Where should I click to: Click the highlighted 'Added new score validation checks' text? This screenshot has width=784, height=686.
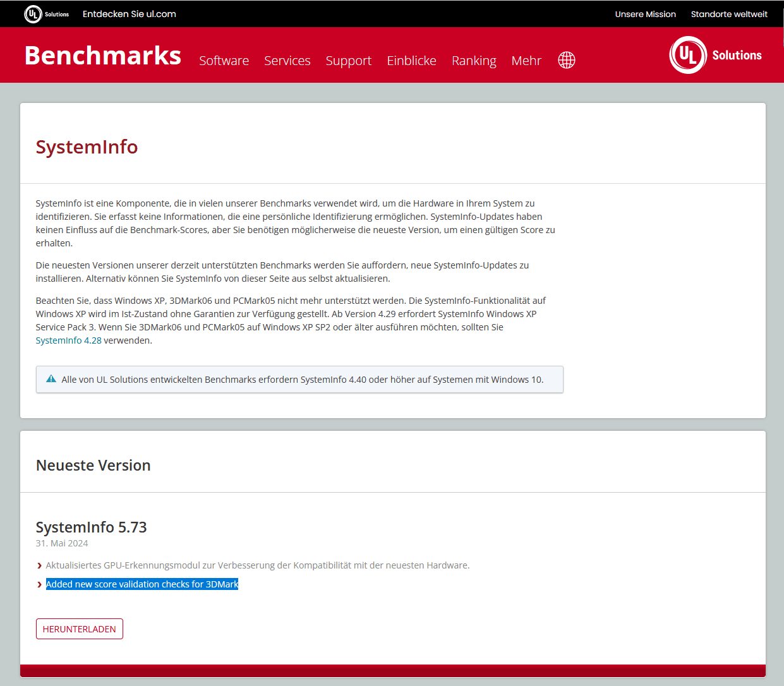pyautogui.click(x=142, y=584)
